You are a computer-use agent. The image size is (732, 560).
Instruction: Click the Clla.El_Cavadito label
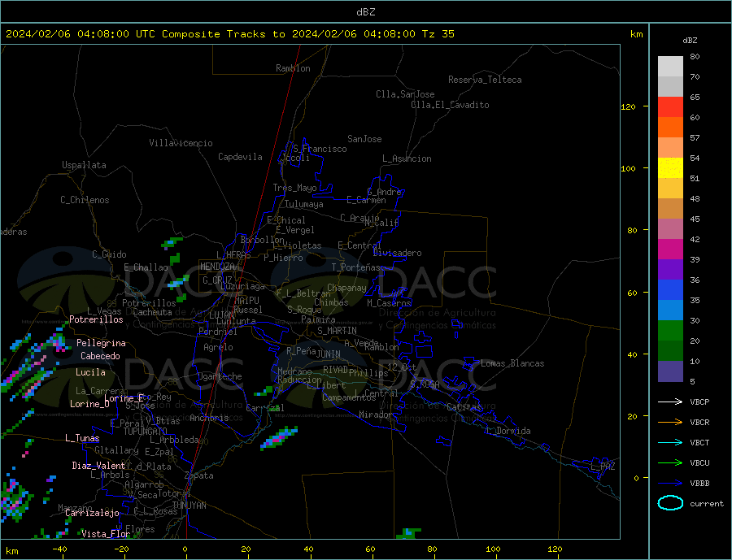pyautogui.click(x=450, y=105)
